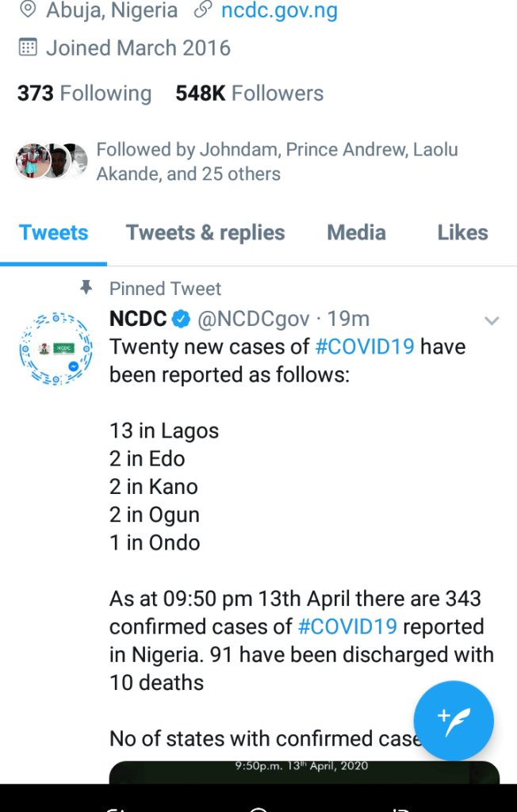Screen dimensions: 517x812
Task: View the 373 Following list
Action: pyautogui.click(x=84, y=93)
